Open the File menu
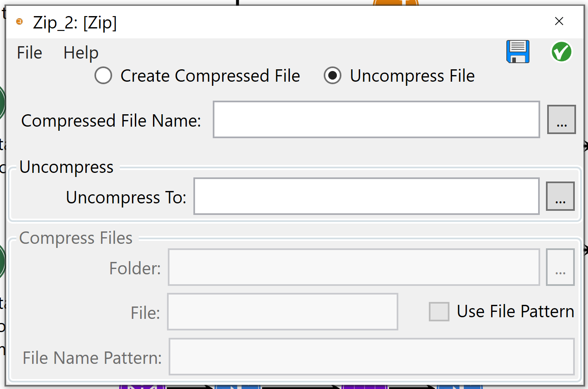The image size is (588, 389). [x=29, y=53]
